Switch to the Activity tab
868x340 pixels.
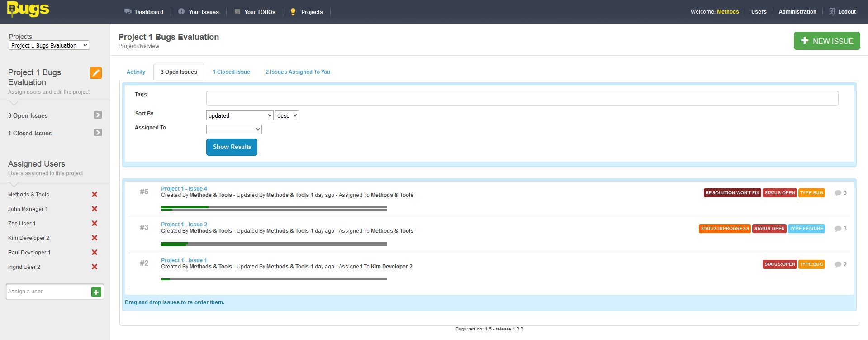[x=136, y=72]
